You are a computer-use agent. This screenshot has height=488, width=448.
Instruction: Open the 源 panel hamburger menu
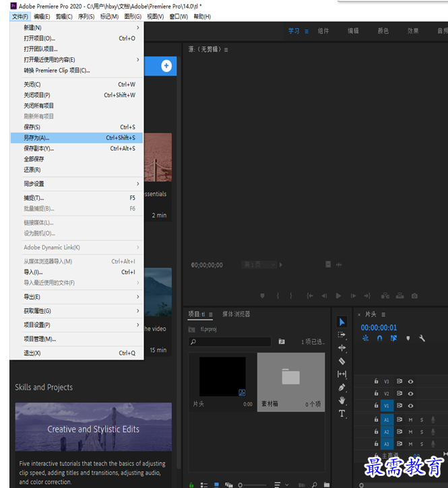pos(226,50)
